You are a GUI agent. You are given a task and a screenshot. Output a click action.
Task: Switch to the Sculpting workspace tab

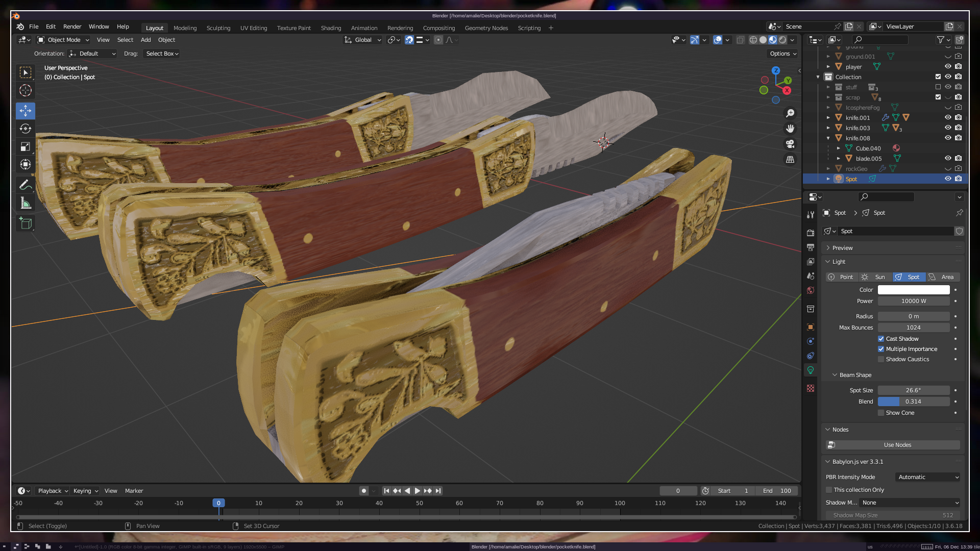coord(218,28)
